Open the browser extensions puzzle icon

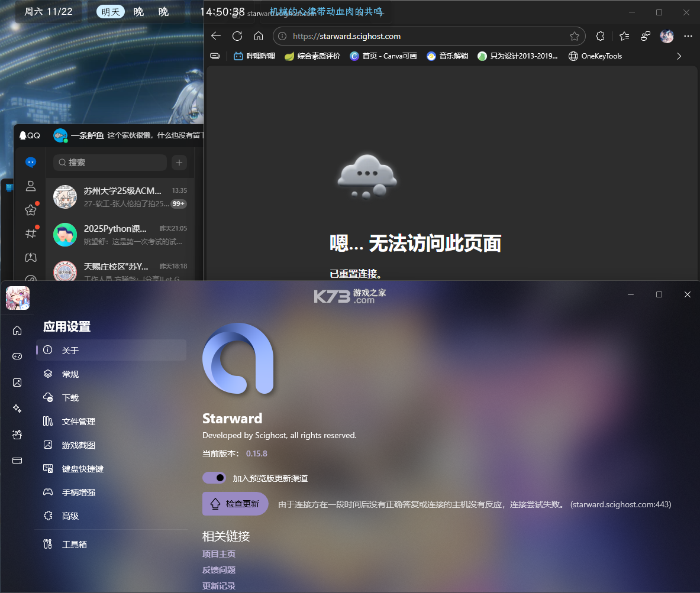pyautogui.click(x=600, y=36)
